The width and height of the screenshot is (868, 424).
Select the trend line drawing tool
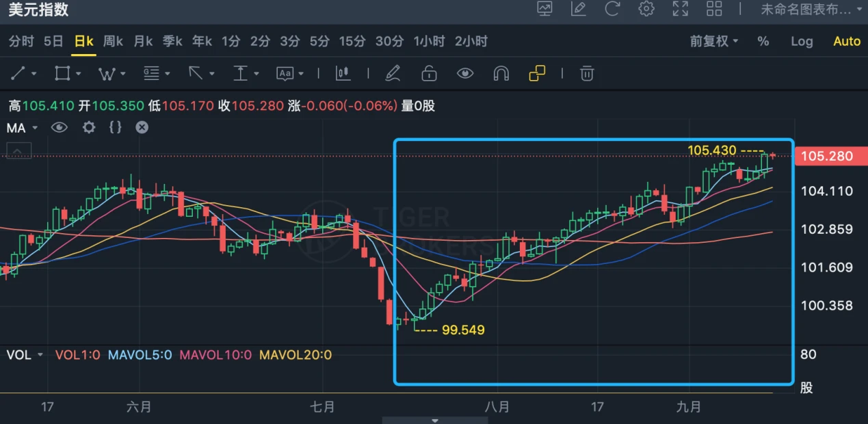(18, 73)
